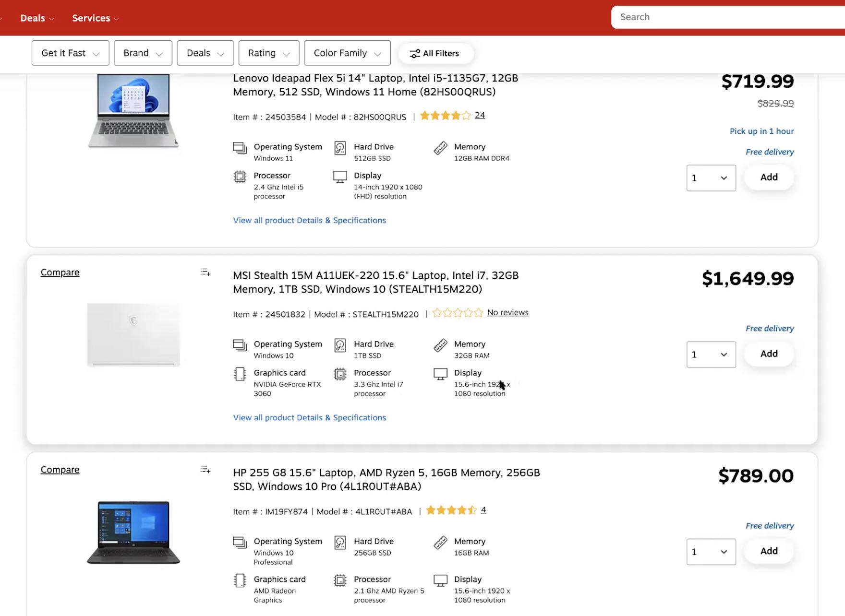The width and height of the screenshot is (845, 616).
Task: Click MSI Stealth Processor chip icon
Action: click(340, 374)
